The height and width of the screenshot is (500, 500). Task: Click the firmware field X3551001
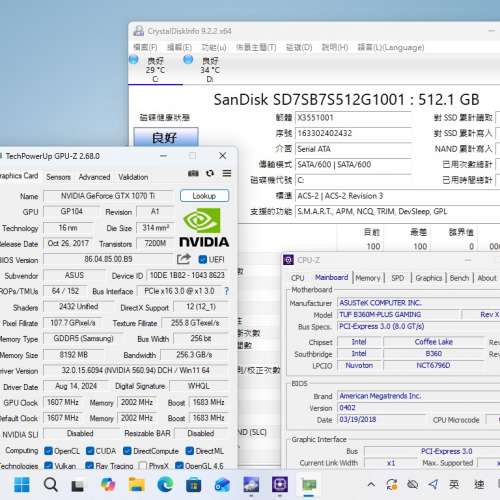pyautogui.click(x=353, y=118)
